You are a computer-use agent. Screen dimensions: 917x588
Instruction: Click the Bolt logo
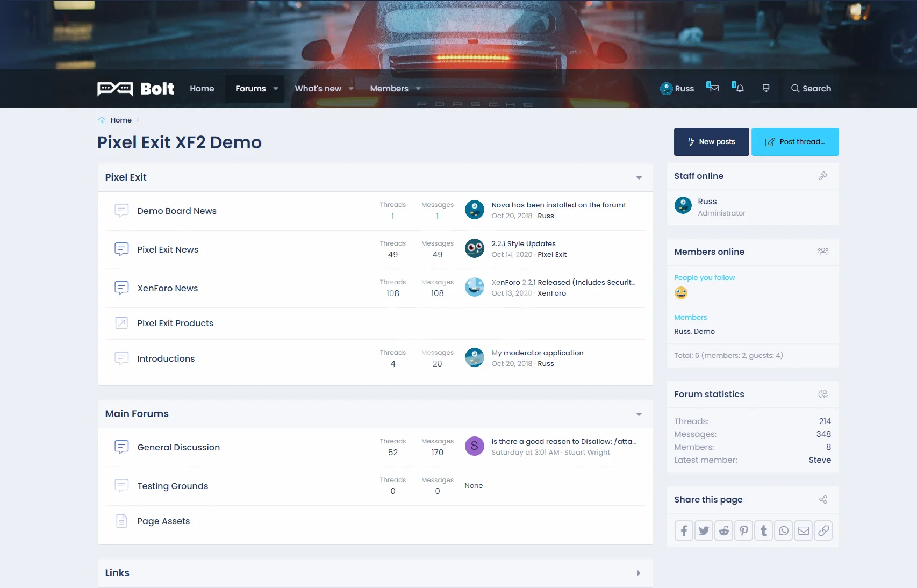(x=135, y=89)
